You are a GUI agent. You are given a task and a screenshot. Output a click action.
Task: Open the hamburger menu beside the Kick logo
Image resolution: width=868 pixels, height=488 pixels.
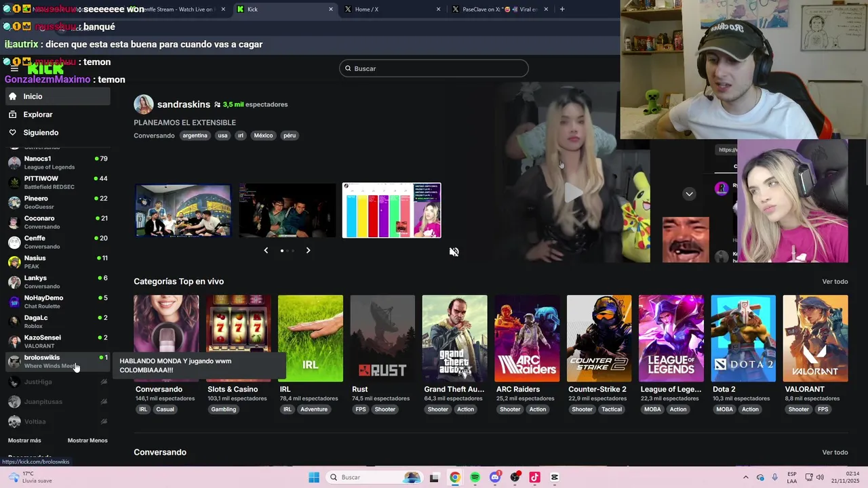coord(14,68)
